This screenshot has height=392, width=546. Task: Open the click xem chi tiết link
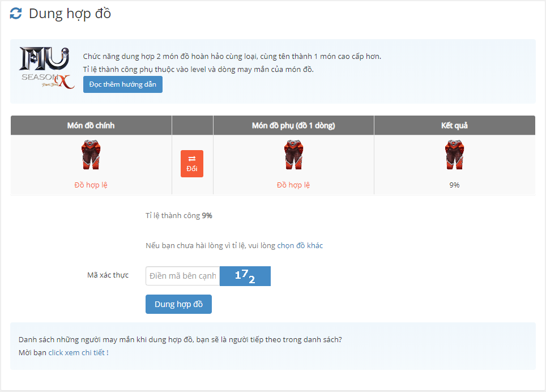tap(78, 352)
